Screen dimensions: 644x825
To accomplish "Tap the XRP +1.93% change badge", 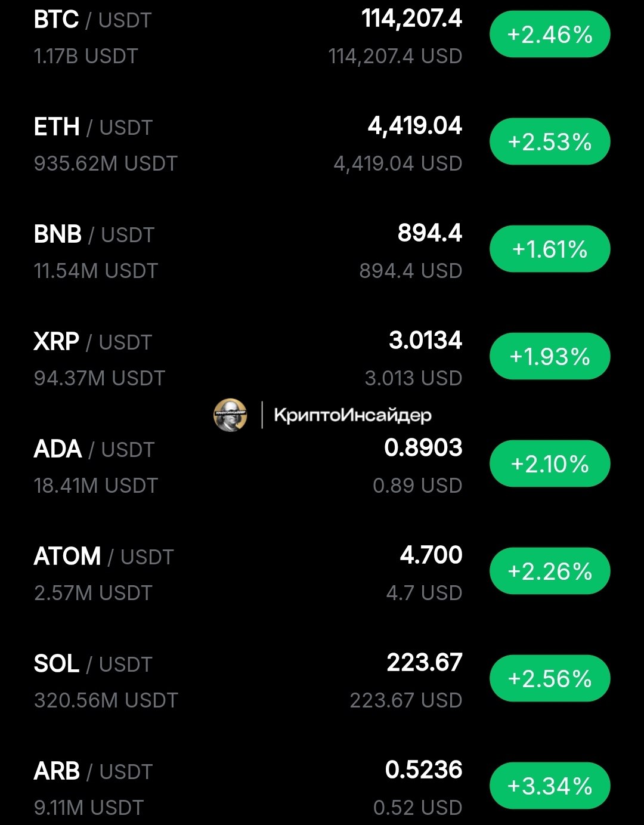I will (x=550, y=356).
